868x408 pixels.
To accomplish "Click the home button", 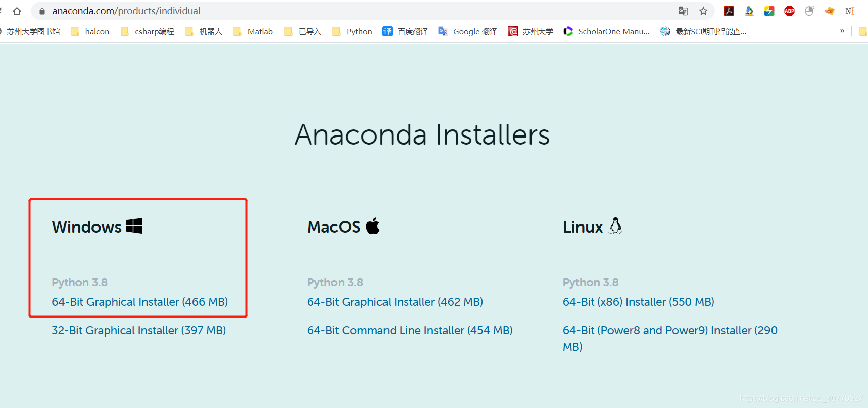I will (x=17, y=11).
